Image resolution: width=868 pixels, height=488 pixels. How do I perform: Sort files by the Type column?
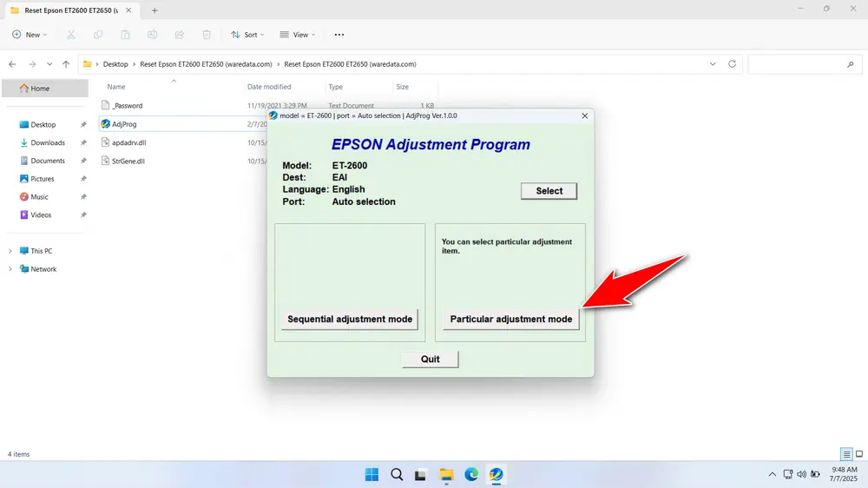coord(335,87)
